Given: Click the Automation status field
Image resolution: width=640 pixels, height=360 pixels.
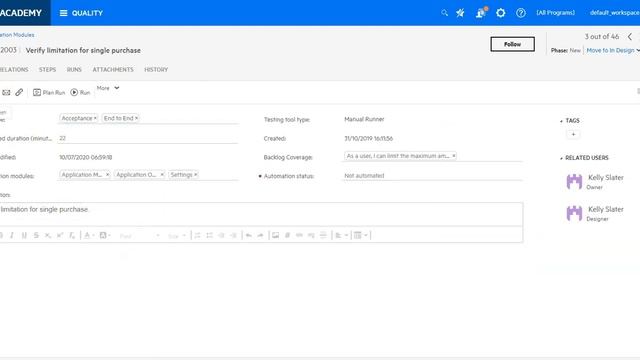Looking at the screenshot, I should point(433,176).
